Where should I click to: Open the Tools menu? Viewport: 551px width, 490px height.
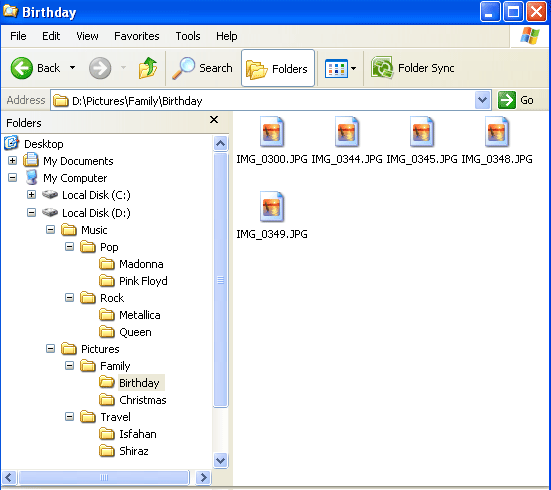(188, 36)
